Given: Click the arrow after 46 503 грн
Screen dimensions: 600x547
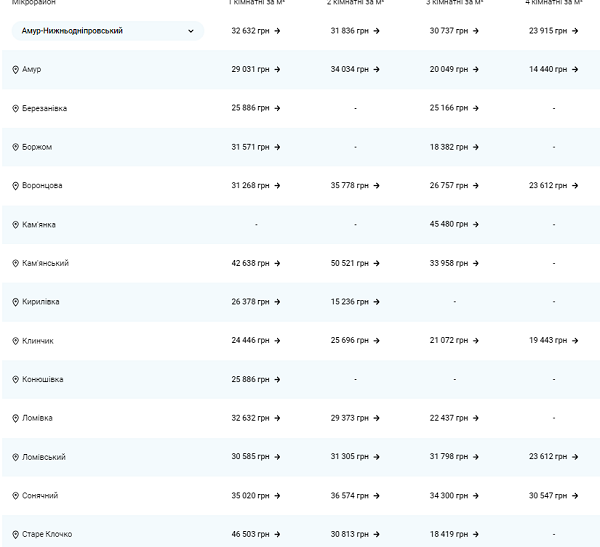Looking at the screenshot, I should (x=277, y=534).
